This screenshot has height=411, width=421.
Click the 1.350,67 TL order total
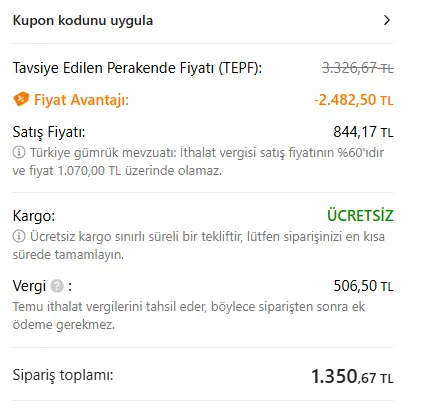[x=352, y=376]
